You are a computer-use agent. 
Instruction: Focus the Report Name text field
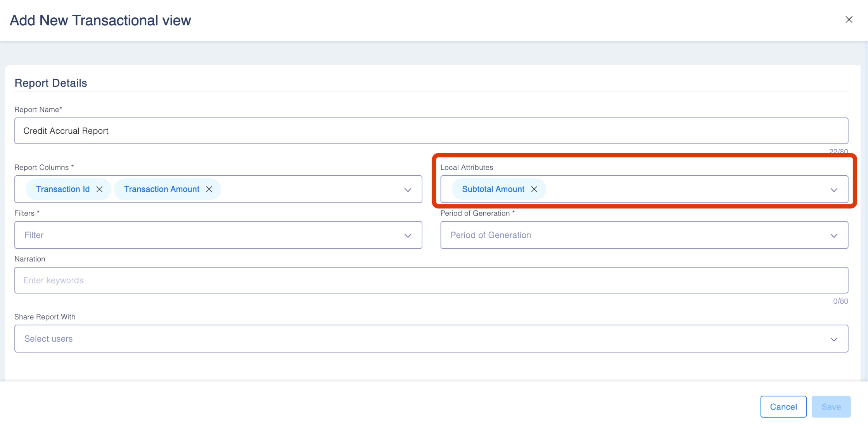tap(431, 131)
